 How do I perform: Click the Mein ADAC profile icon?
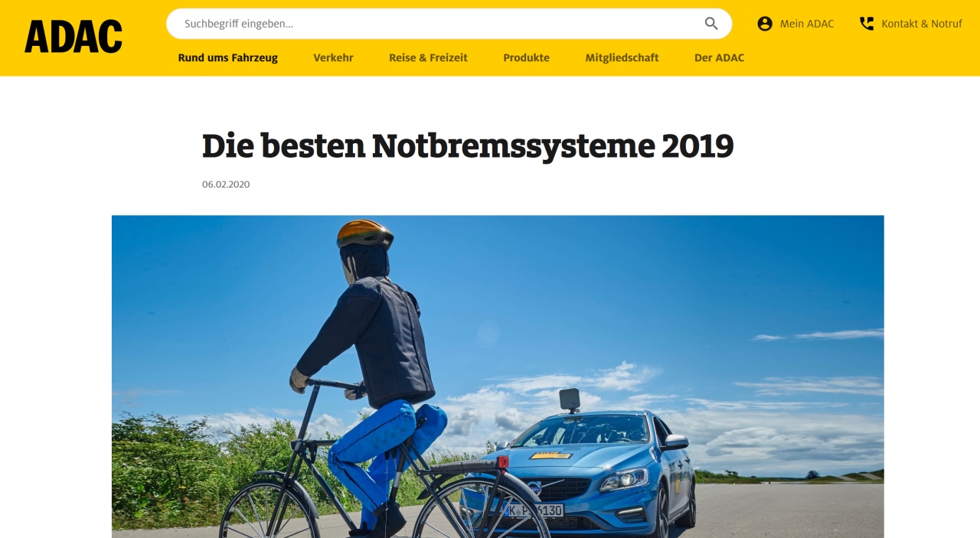pos(765,24)
